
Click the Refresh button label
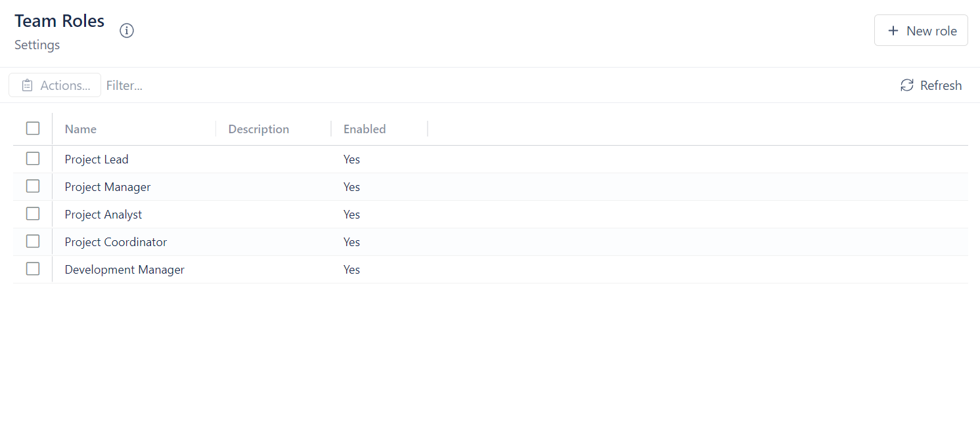(x=941, y=85)
